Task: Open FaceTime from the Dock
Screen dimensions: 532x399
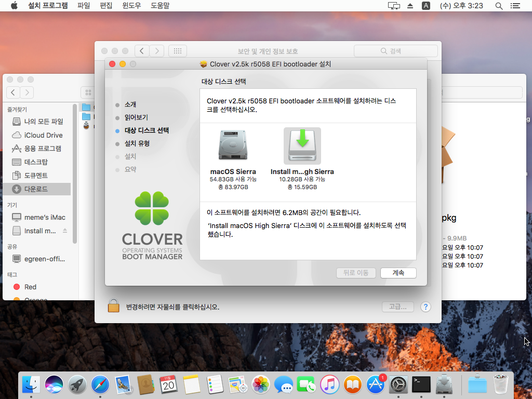Action: click(307, 384)
